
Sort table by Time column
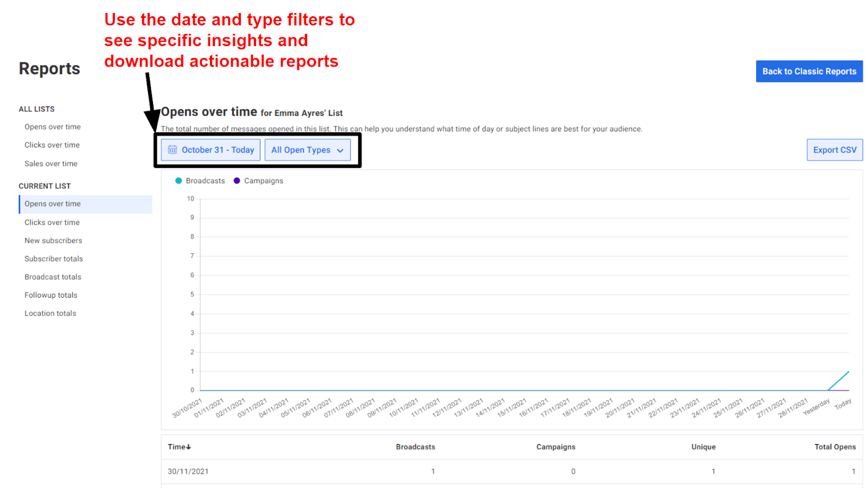pyautogui.click(x=179, y=447)
